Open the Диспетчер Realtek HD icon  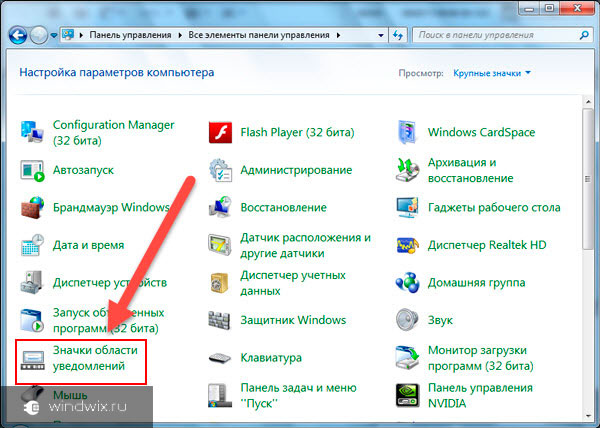[x=407, y=246]
